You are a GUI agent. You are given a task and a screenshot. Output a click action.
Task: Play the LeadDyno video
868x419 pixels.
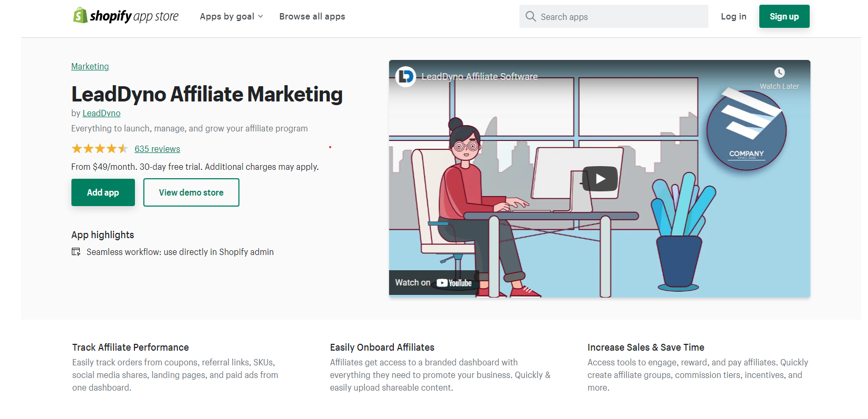tap(600, 179)
